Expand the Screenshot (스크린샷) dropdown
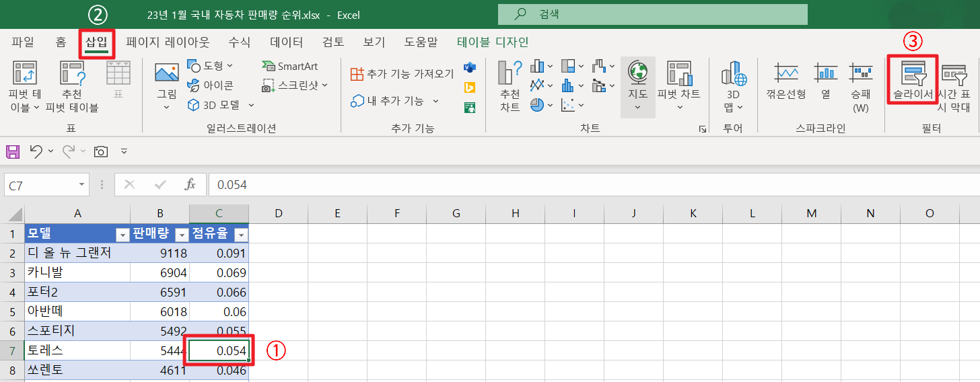The height and width of the screenshot is (382, 980). coord(324,85)
